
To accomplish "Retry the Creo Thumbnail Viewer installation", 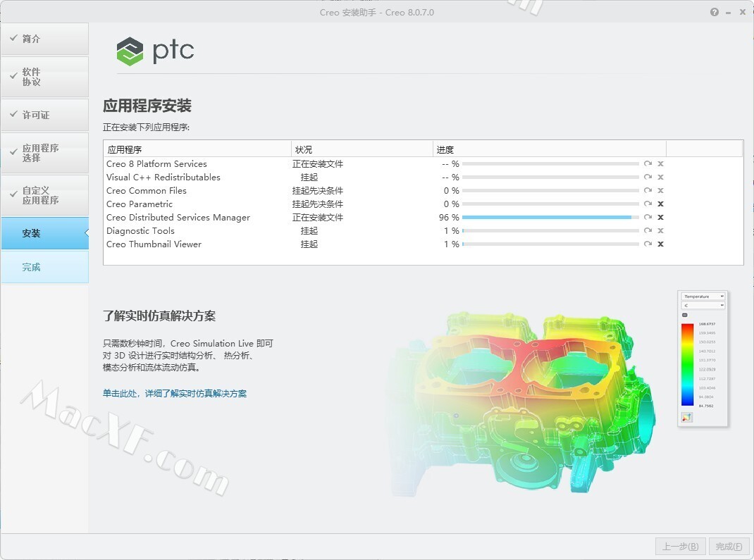I will coord(648,244).
